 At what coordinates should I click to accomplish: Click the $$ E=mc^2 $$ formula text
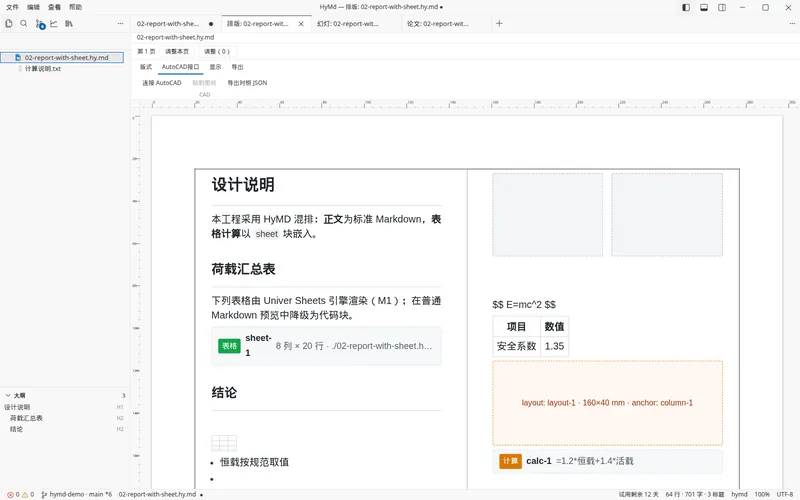click(524, 305)
